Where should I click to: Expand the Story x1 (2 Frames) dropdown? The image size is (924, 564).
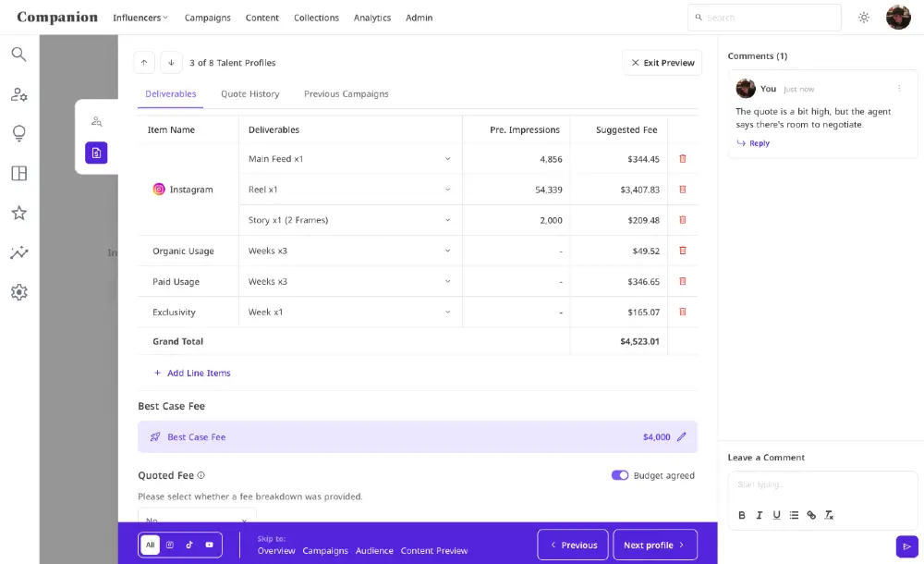pyautogui.click(x=448, y=220)
